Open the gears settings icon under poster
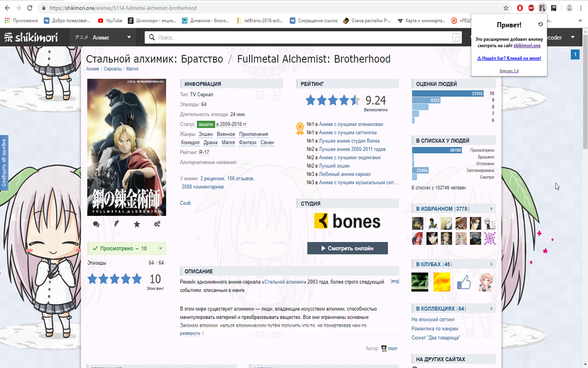The width and height of the screenshot is (588, 368). (157, 224)
